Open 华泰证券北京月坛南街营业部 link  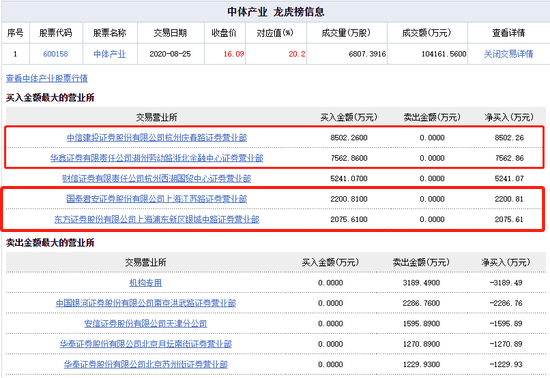pos(146,344)
